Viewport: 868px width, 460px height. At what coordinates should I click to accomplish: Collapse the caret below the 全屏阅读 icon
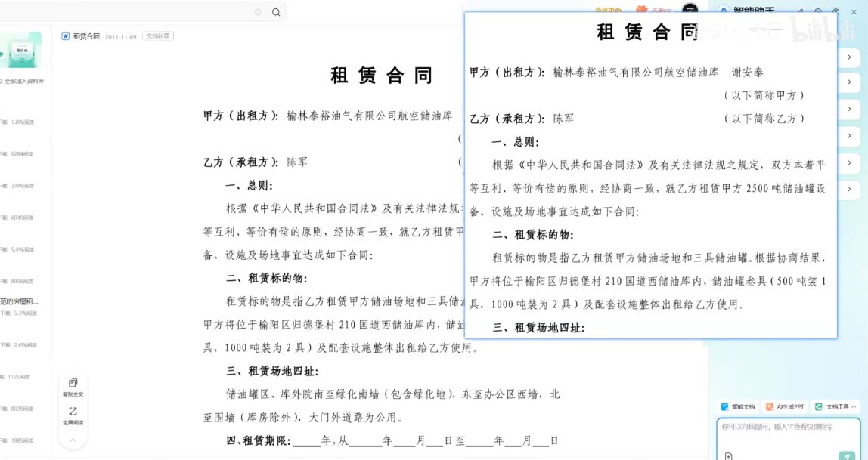coord(73,440)
